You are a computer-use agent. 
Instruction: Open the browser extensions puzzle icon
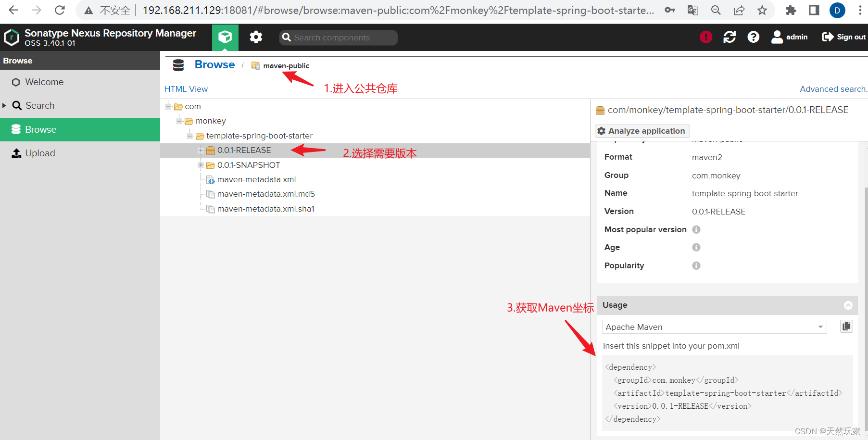(791, 10)
